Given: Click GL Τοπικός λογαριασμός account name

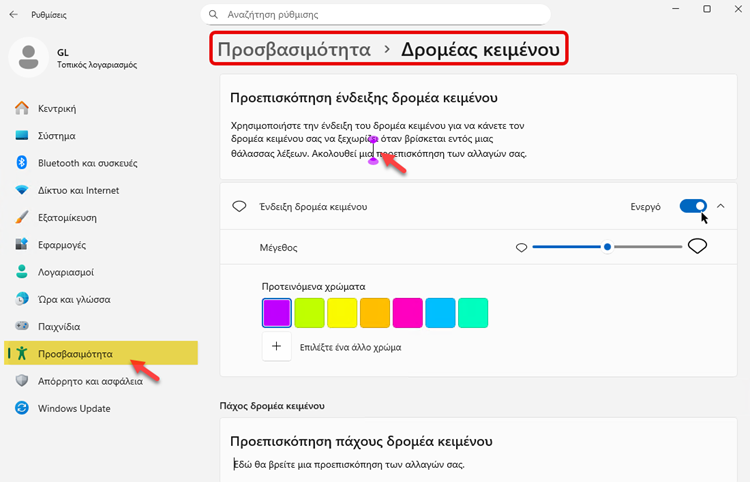Looking at the screenshot, I should point(97,58).
